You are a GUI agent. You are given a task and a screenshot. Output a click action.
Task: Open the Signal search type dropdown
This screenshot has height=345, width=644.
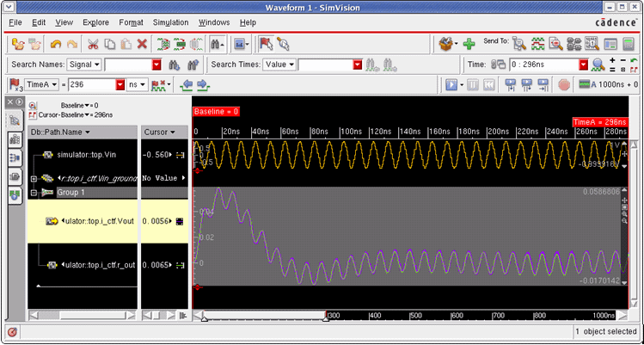click(84, 65)
